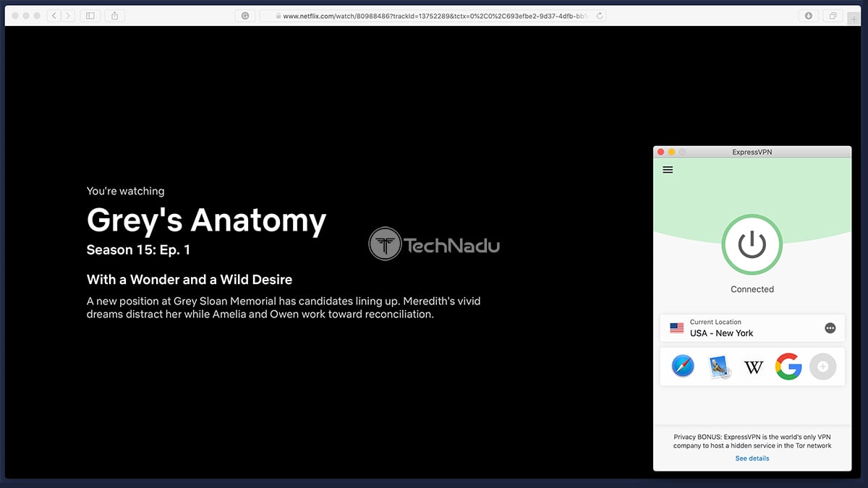Click the USA - New York location
This screenshot has width=868, height=488.
[752, 328]
